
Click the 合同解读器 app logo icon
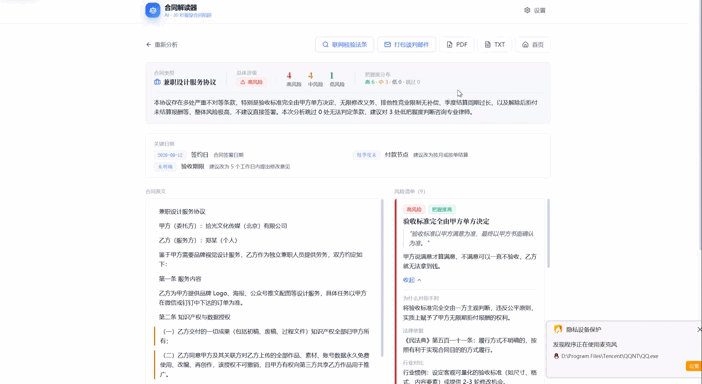(153, 10)
